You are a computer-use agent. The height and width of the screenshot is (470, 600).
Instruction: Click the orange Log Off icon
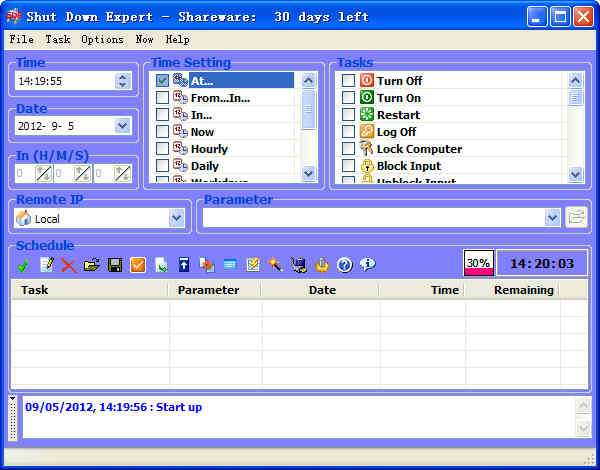(367, 132)
